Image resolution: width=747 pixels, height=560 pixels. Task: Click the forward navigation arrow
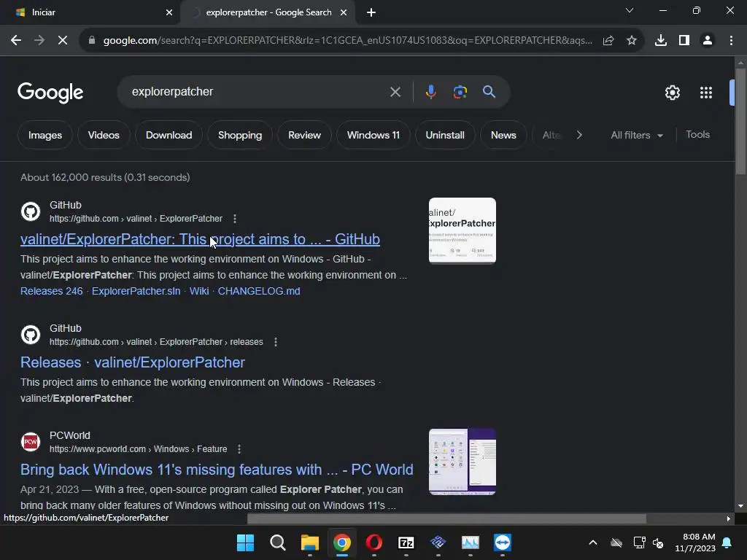click(39, 41)
